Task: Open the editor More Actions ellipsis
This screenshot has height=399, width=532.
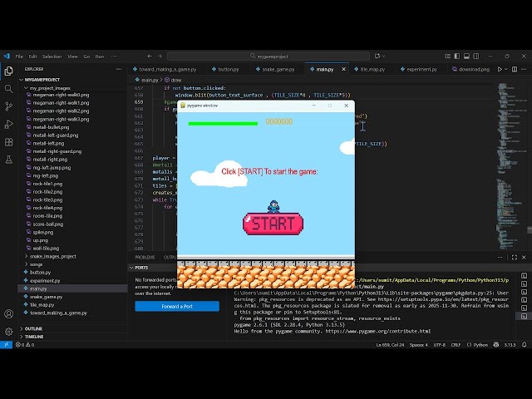Action: 524,69
